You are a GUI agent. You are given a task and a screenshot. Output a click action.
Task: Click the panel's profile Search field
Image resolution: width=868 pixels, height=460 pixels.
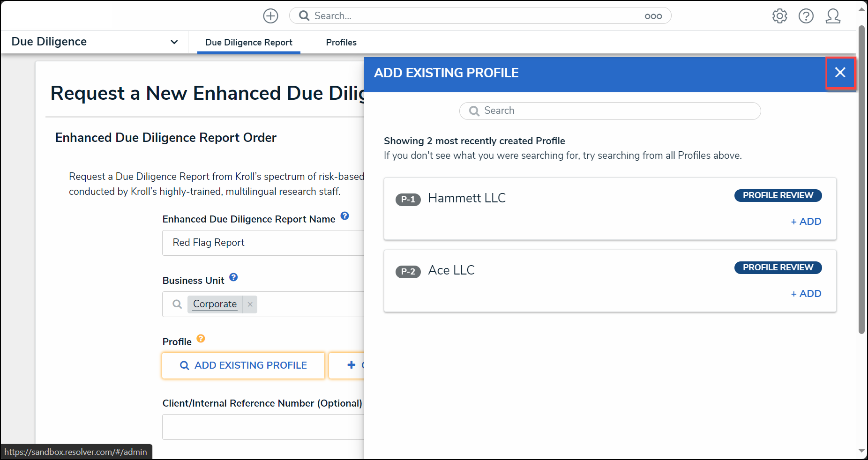click(610, 111)
